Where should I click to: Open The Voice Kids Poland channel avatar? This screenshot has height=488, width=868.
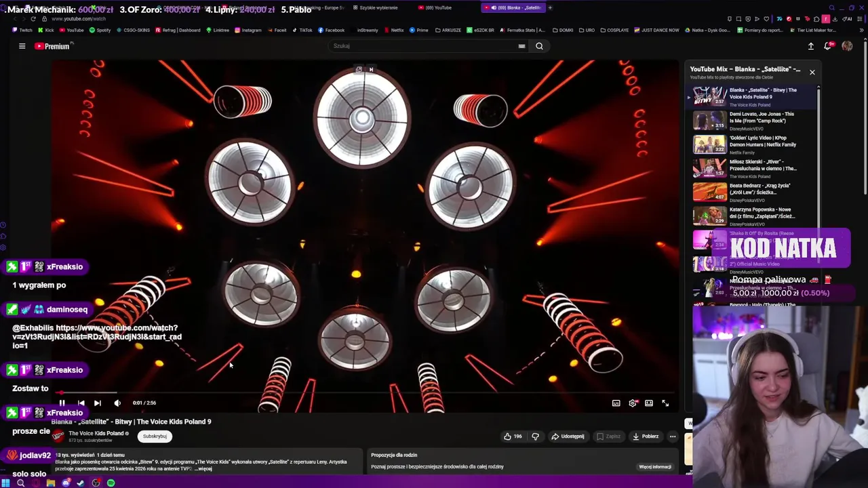coord(58,436)
